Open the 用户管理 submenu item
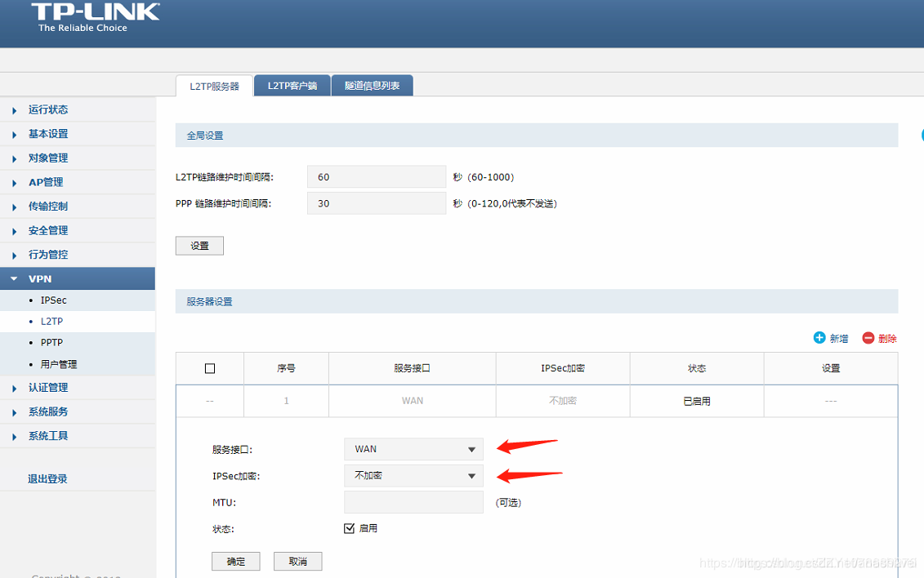The height and width of the screenshot is (578, 924). click(x=59, y=364)
